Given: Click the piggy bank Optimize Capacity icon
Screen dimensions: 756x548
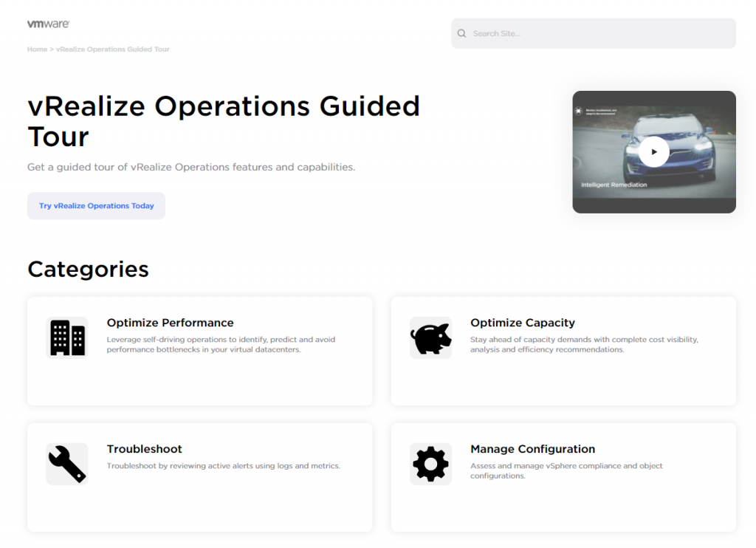Looking at the screenshot, I should point(430,338).
